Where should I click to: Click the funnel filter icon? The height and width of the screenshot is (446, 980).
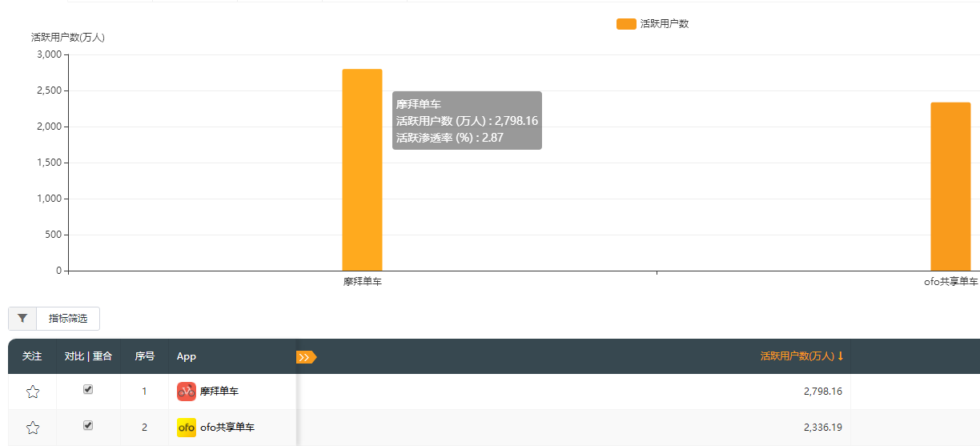tap(22, 319)
